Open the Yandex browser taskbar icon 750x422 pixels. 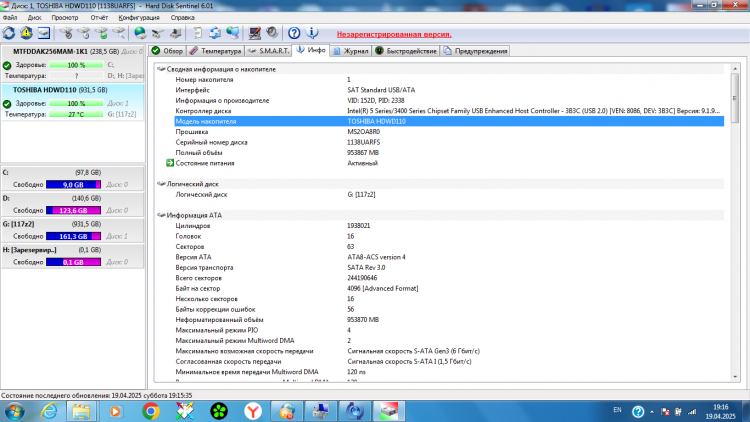pos(253,411)
